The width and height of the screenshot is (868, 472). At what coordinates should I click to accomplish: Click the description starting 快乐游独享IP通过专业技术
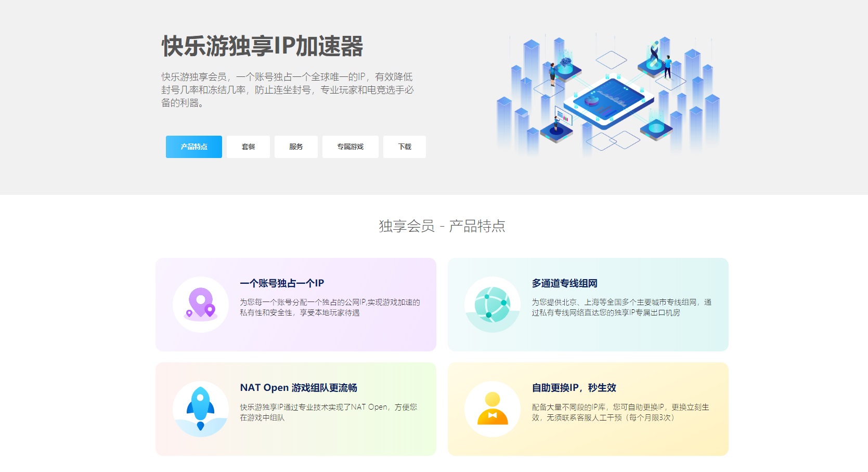[x=329, y=412]
